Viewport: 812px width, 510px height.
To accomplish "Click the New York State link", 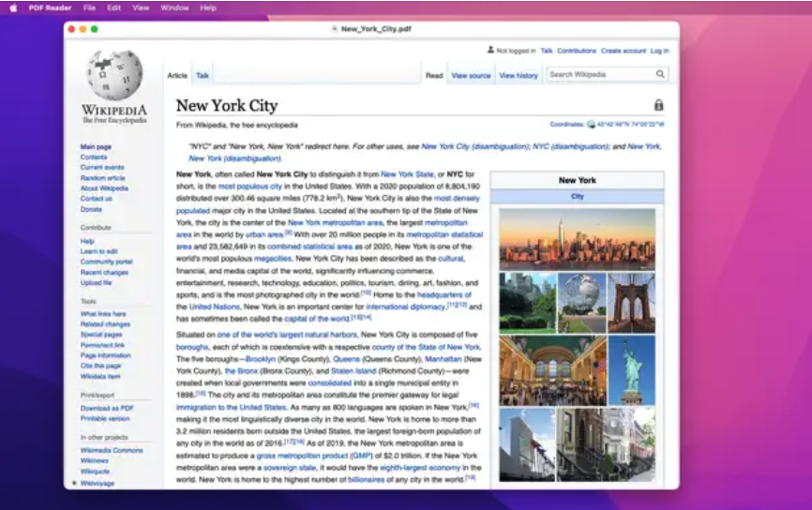I will point(407,174).
